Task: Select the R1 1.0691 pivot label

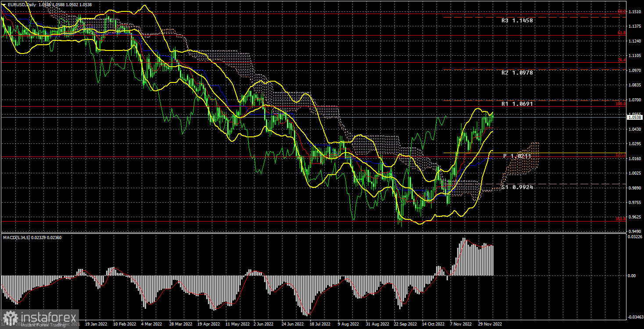Action: point(518,104)
